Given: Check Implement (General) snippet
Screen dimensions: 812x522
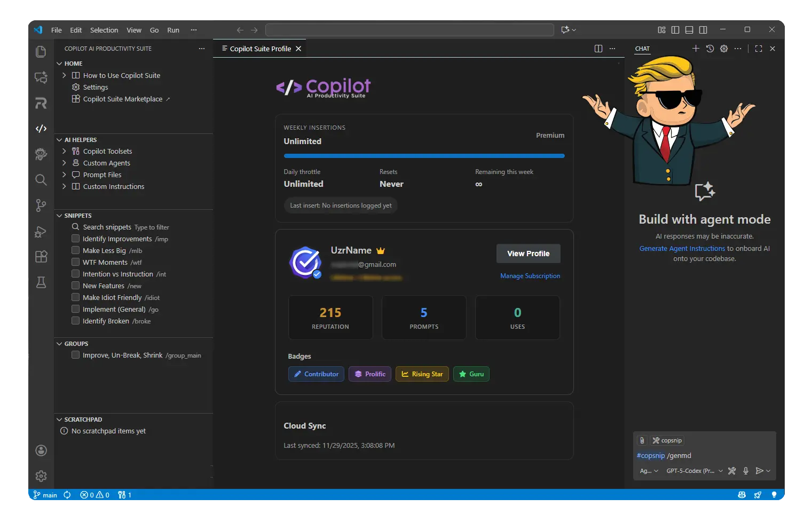Looking at the screenshot, I should coord(76,309).
